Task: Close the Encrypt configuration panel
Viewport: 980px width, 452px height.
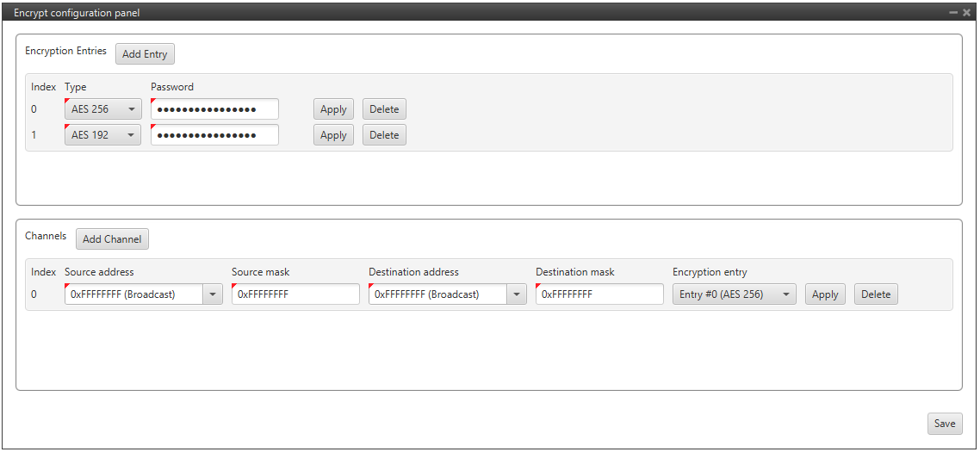Action: [x=966, y=13]
